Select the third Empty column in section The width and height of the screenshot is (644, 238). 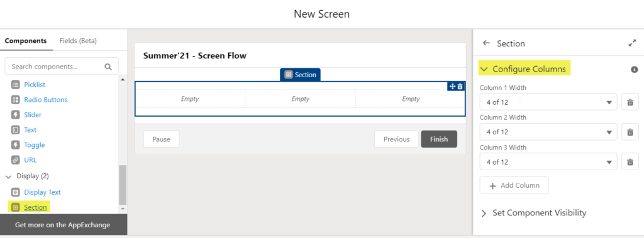point(410,99)
